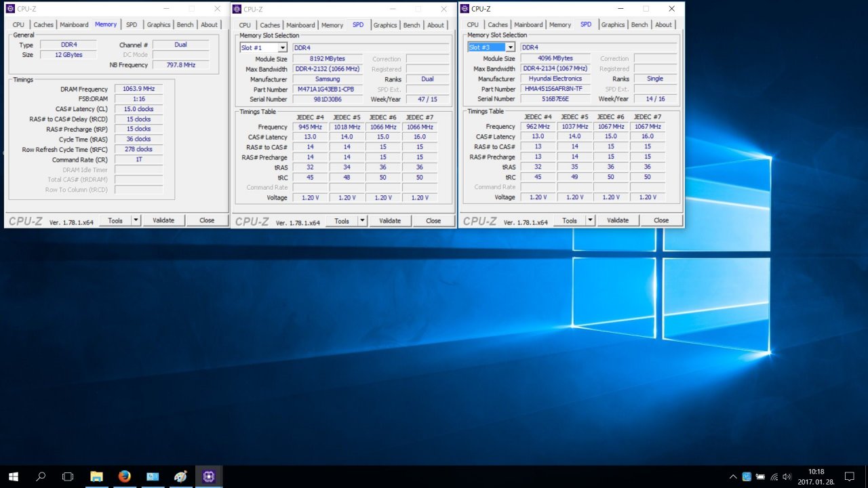
Task: Expand the Slot #3 memory slot dropdown
Action: click(x=510, y=47)
